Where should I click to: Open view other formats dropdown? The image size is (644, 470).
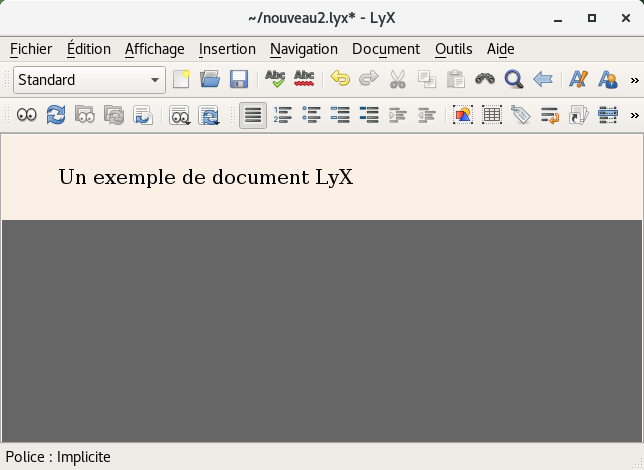pyautogui.click(x=179, y=115)
